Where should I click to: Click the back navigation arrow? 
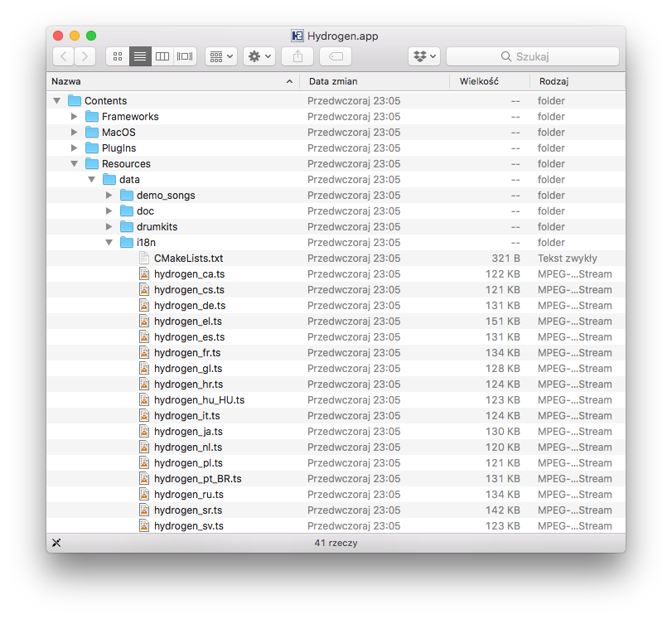[63, 56]
